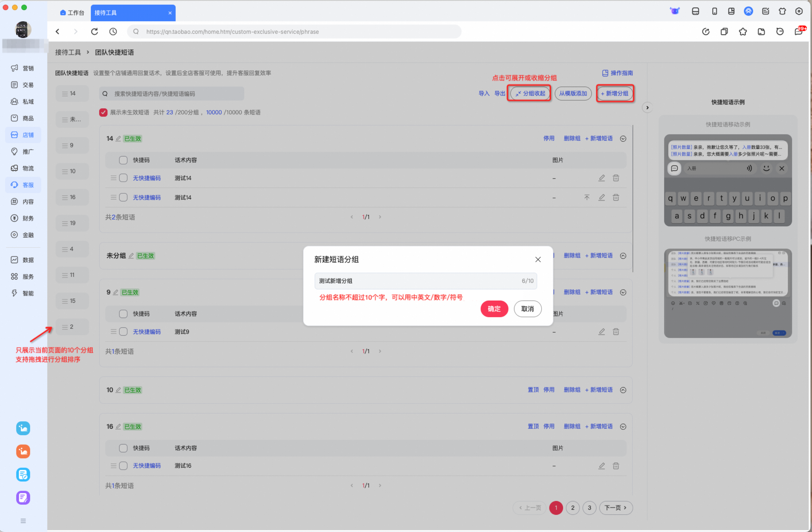Click the 导出 link
Screen dimensions: 812x532
(500, 93)
